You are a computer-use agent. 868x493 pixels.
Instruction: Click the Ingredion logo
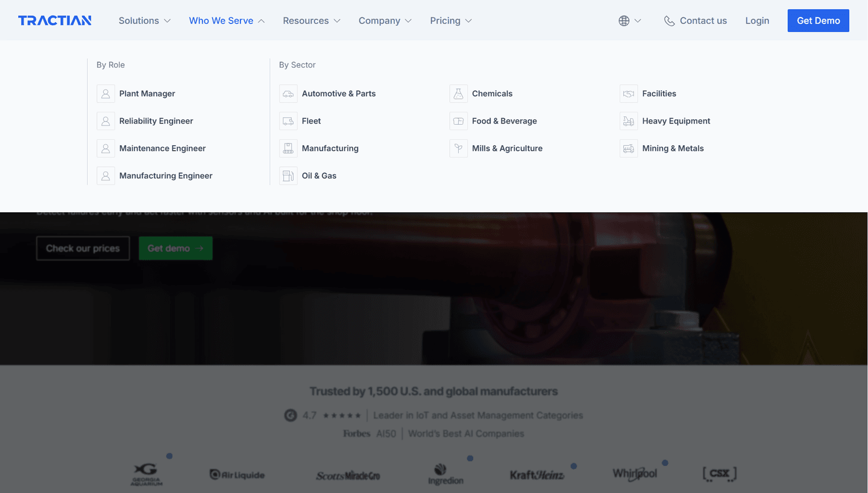(x=445, y=474)
